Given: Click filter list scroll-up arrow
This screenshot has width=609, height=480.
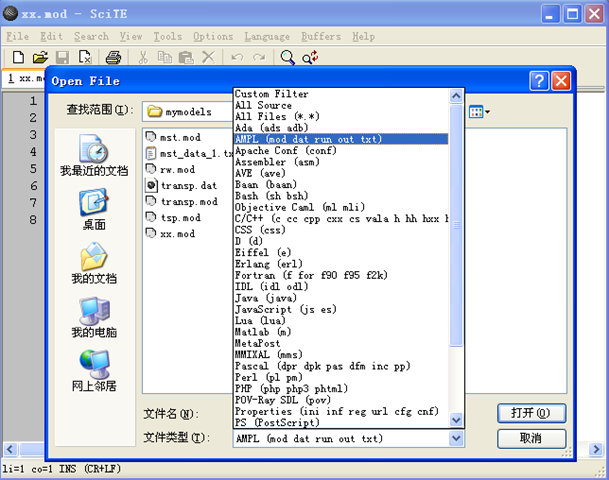Looking at the screenshot, I should [x=456, y=96].
